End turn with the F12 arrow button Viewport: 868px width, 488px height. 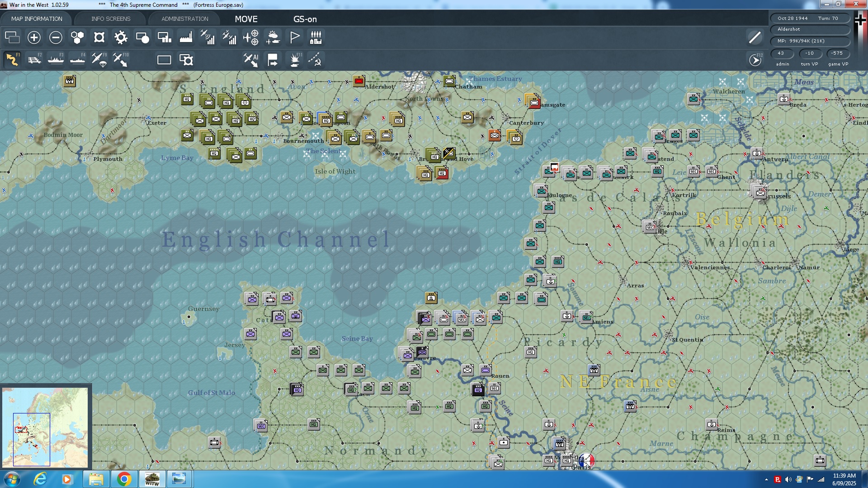[x=755, y=60]
